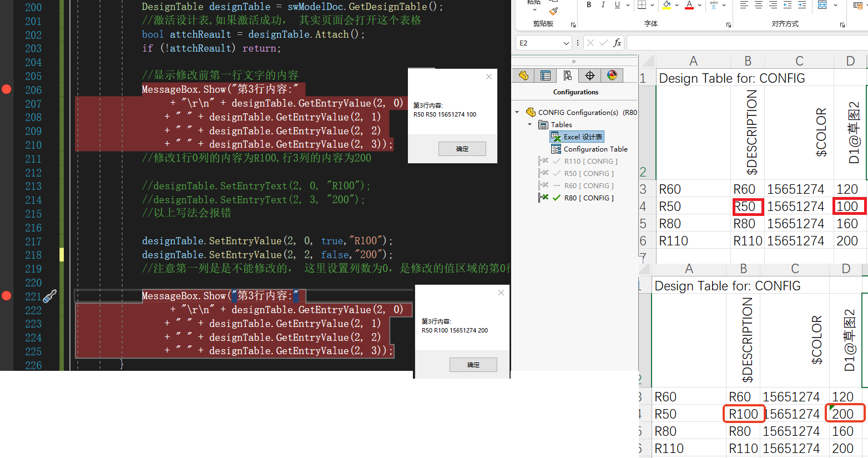
Task: Select Excel 设计表 tree item
Action: (x=577, y=137)
